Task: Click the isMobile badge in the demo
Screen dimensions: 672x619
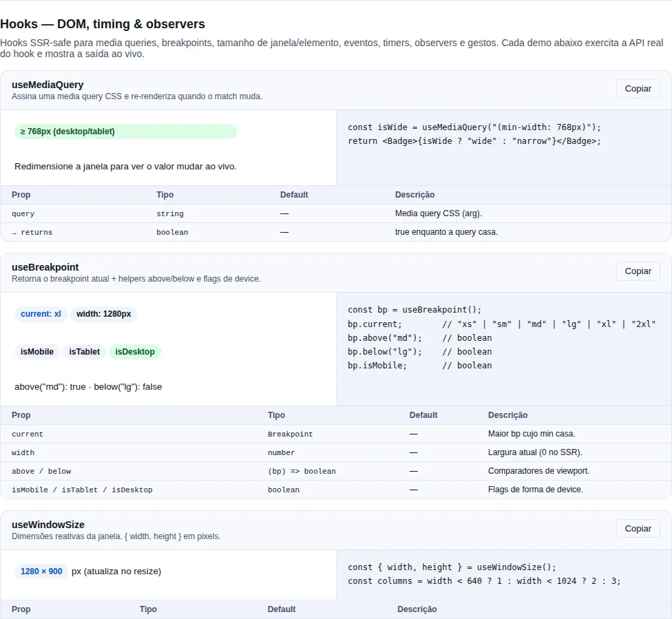Action: pyautogui.click(x=37, y=352)
